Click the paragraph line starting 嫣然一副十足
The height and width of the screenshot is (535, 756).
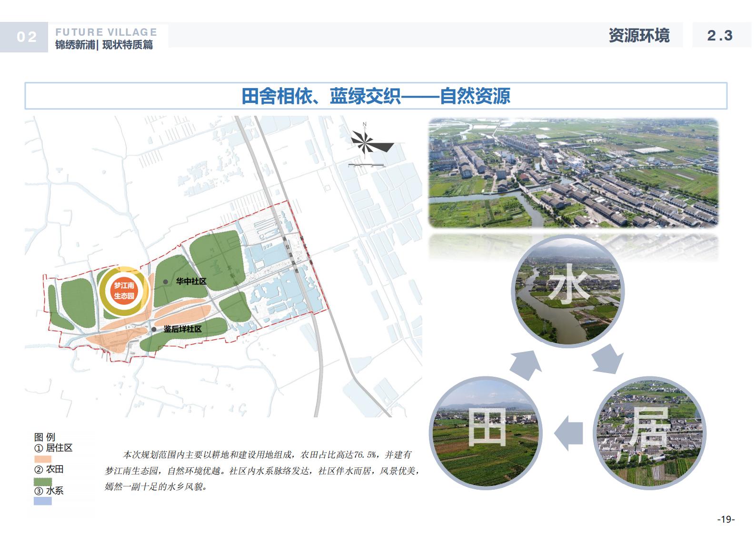pyautogui.click(x=156, y=487)
